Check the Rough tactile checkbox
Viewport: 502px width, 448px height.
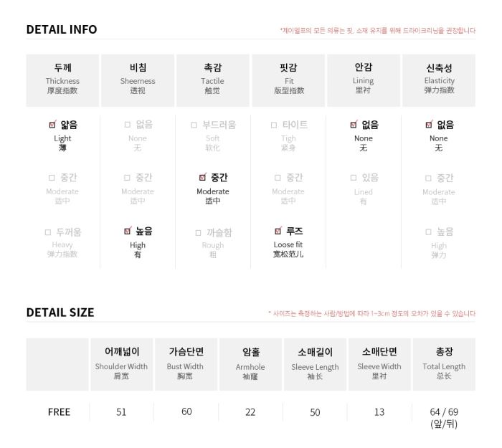click(198, 233)
